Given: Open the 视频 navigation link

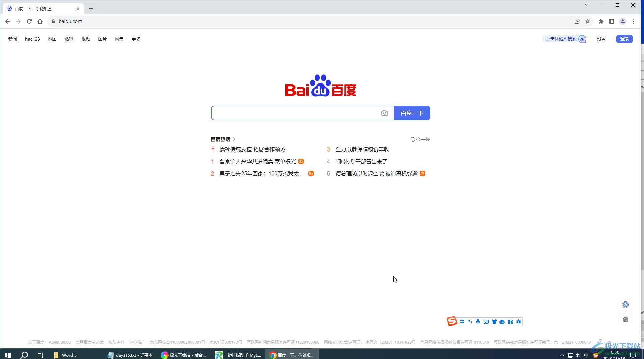Looking at the screenshot, I should (86, 39).
